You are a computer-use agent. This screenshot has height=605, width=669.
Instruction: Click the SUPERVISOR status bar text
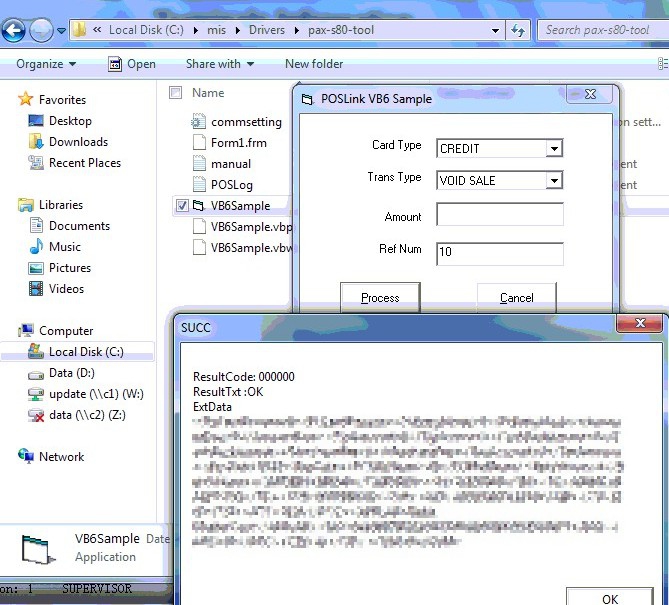point(97,589)
